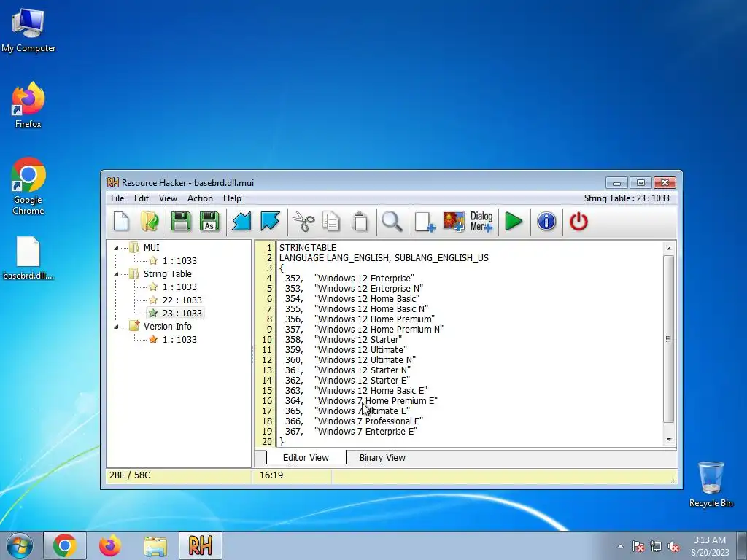Click the Action Center flag tray icon
The image size is (747, 560).
(x=638, y=546)
